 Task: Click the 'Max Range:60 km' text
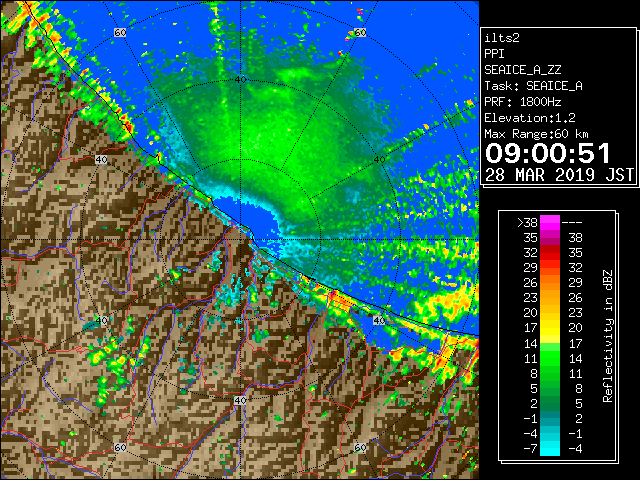[536, 134]
